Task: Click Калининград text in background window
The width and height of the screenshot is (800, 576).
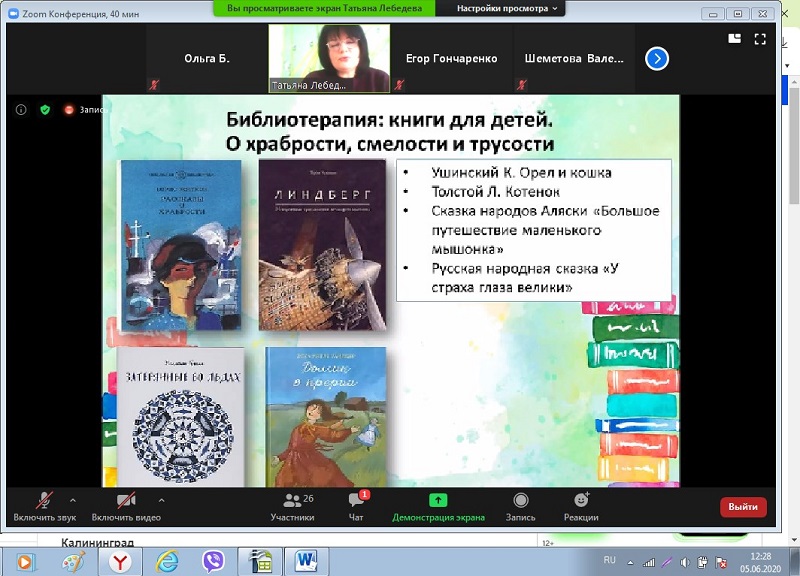Action: click(97, 542)
